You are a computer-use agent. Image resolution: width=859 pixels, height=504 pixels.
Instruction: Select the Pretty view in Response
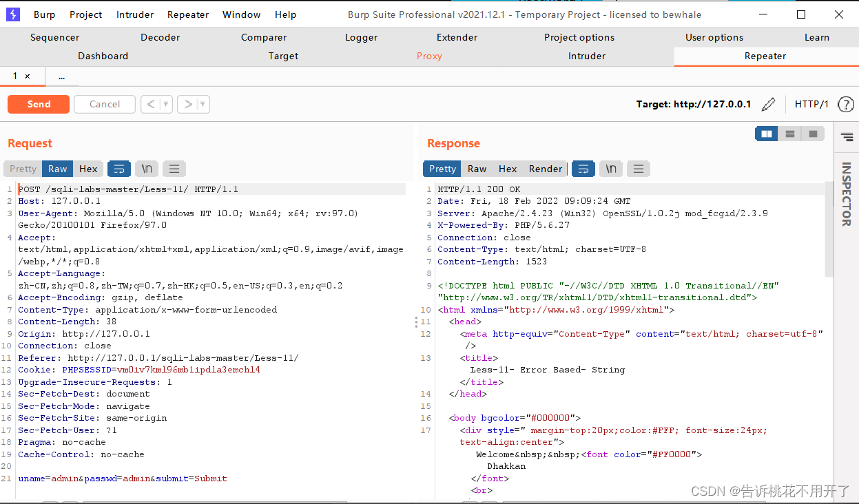tap(442, 169)
